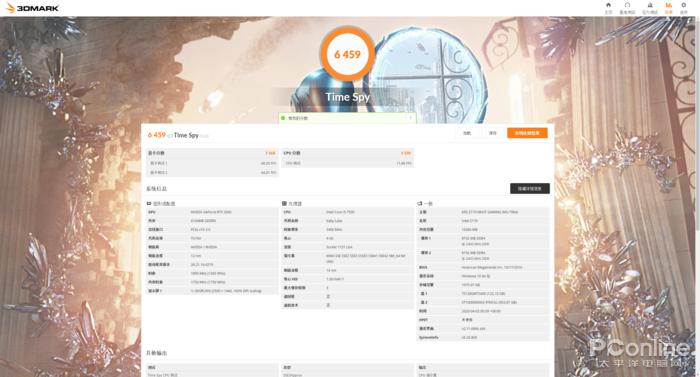This screenshot has width=700, height=377.
Task: Select the orange Results chart icon
Action: coord(668,5)
